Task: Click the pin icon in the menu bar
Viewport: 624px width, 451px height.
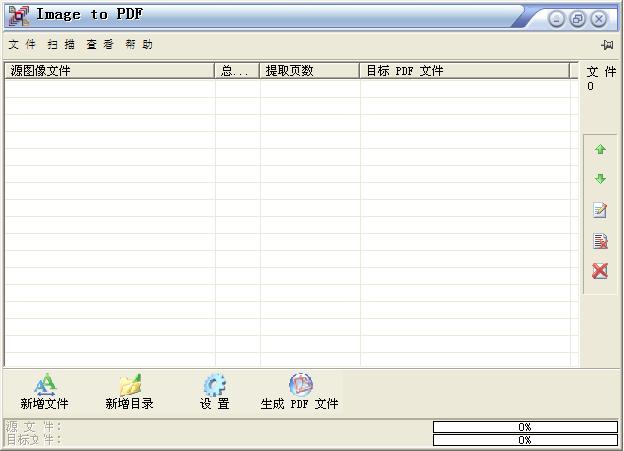Action: tap(607, 45)
